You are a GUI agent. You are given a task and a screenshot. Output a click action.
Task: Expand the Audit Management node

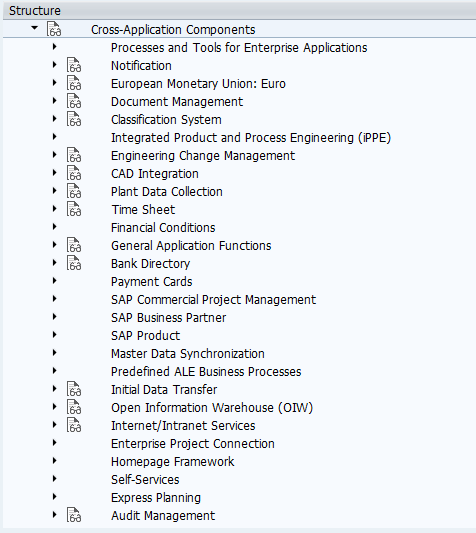[54, 515]
